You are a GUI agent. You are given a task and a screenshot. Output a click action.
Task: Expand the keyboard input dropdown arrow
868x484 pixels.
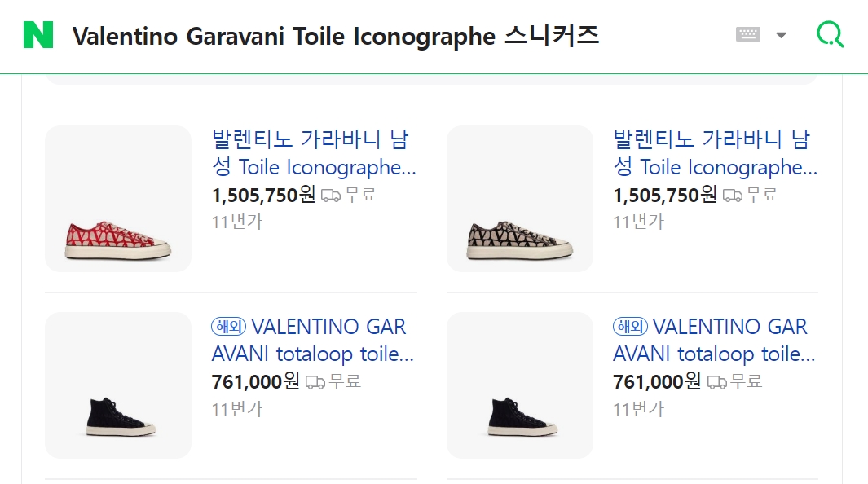click(781, 35)
